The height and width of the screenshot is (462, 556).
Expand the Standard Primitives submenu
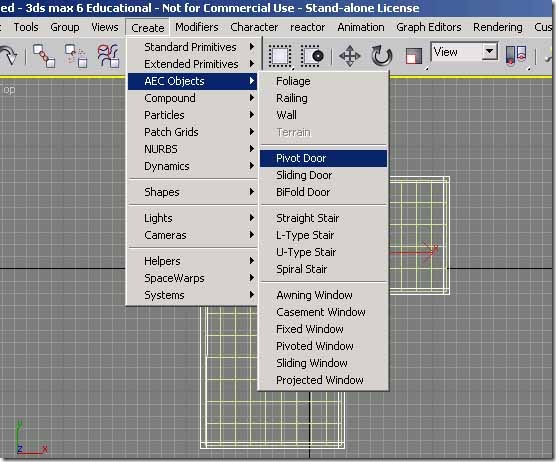(192, 47)
